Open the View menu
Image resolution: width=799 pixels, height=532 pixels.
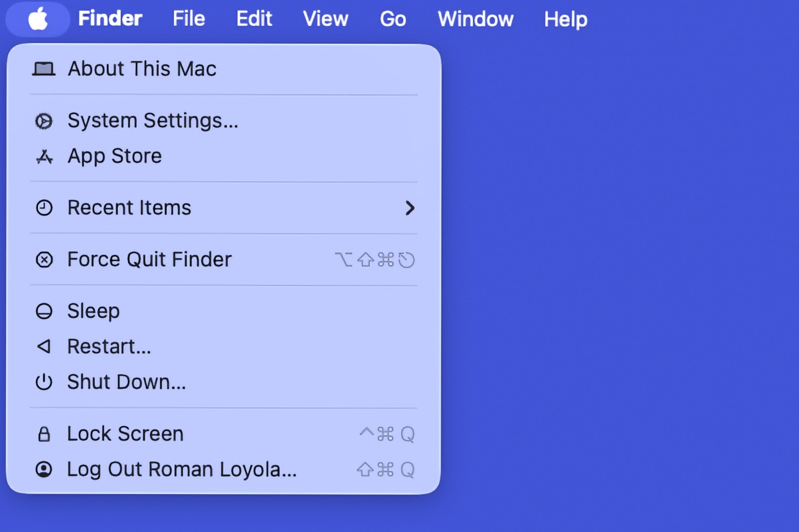325,19
